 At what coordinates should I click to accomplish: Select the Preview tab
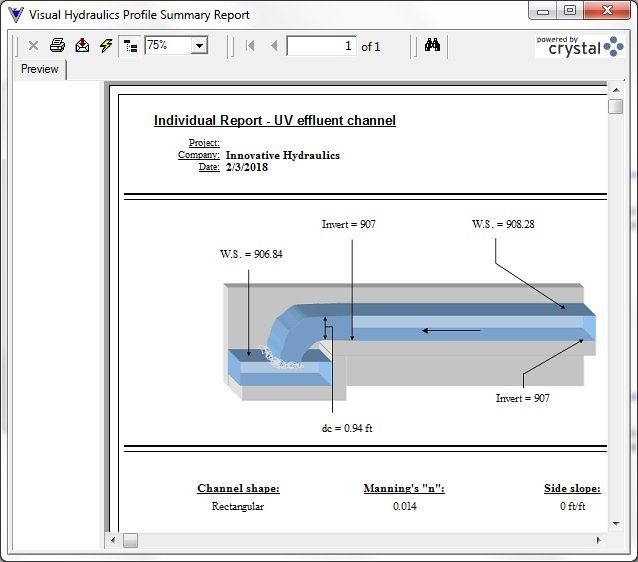click(x=40, y=69)
